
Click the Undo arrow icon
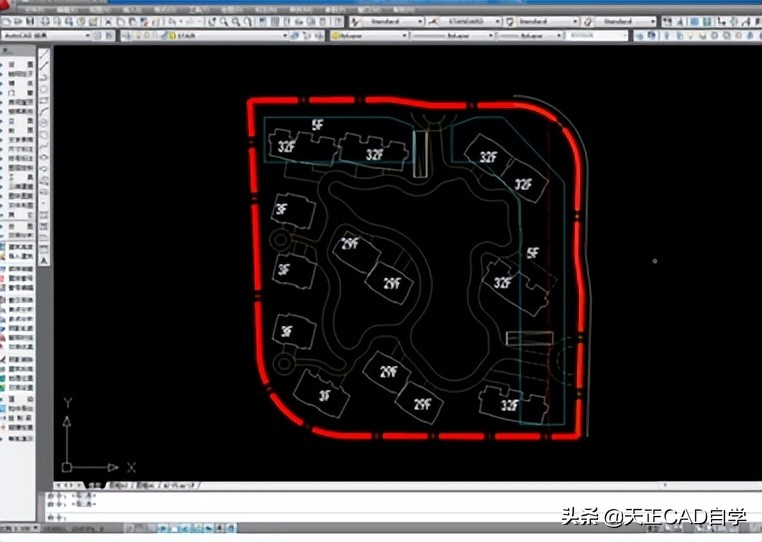pos(172,21)
